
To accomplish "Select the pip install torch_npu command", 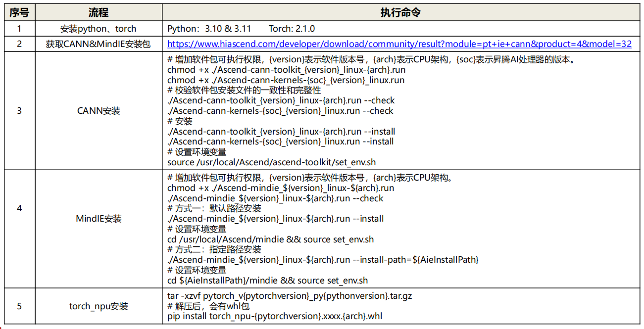I will pyautogui.click(x=275, y=316).
